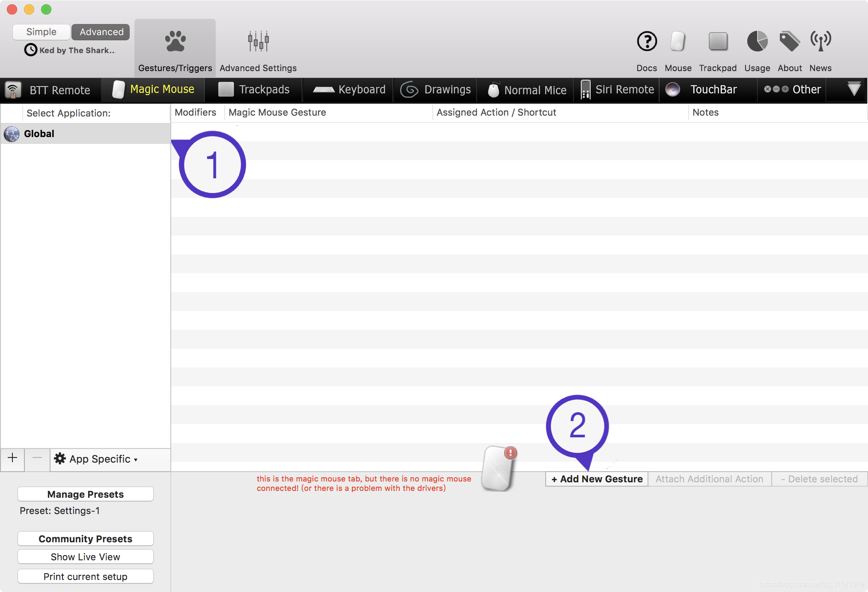Expand the tab bar overflow triangle
The width and height of the screenshot is (868, 592).
point(853,89)
